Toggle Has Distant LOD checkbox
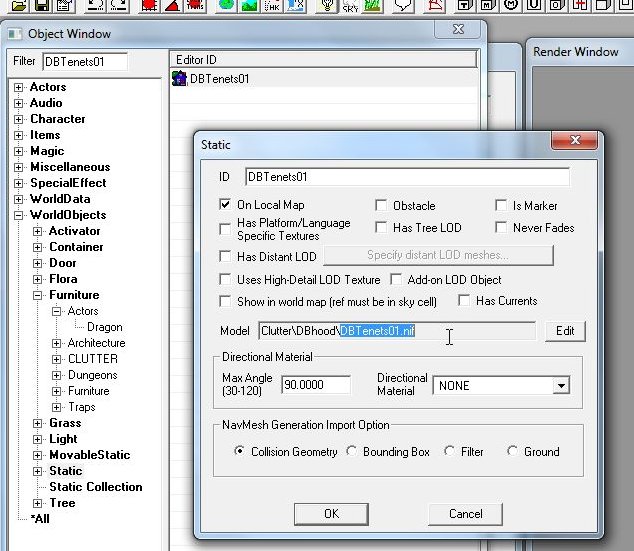The width and height of the screenshot is (634, 551). click(225, 256)
